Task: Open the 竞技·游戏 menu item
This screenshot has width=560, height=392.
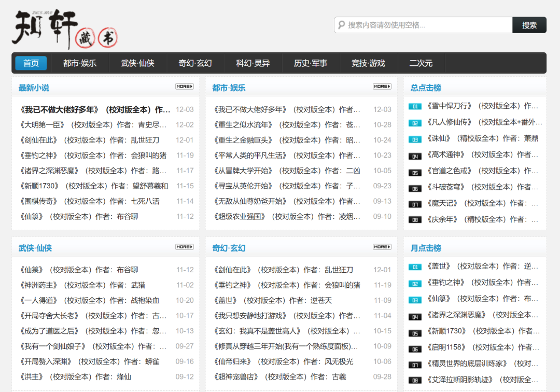Action: point(368,63)
